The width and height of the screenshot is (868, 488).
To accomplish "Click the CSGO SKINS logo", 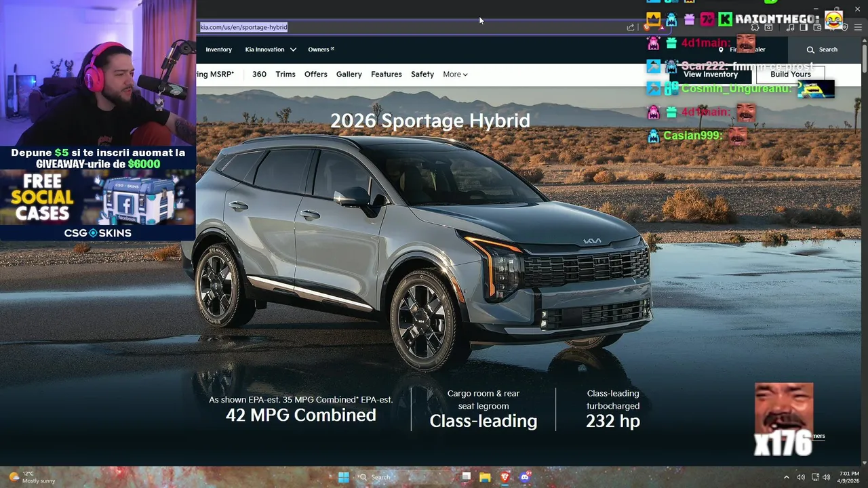I will click(98, 233).
